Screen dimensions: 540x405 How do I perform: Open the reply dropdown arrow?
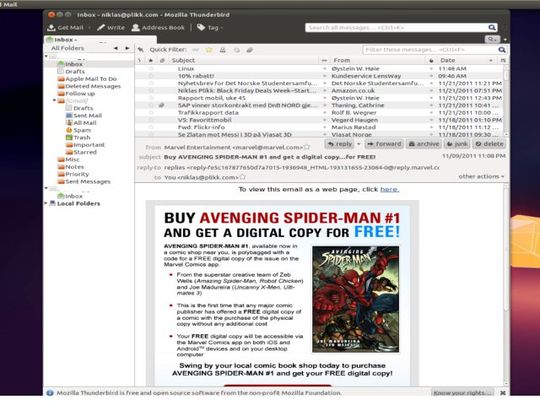coord(359,144)
